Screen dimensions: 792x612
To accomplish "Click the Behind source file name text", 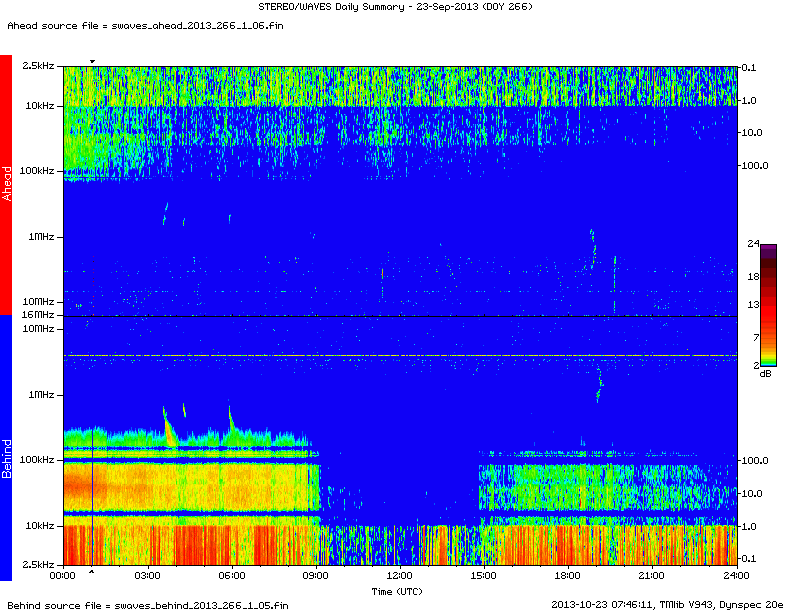I will pyautogui.click(x=147, y=604).
